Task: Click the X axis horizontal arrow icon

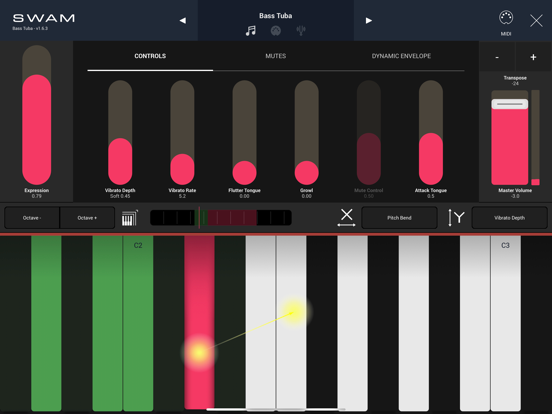Action: pyautogui.click(x=346, y=218)
